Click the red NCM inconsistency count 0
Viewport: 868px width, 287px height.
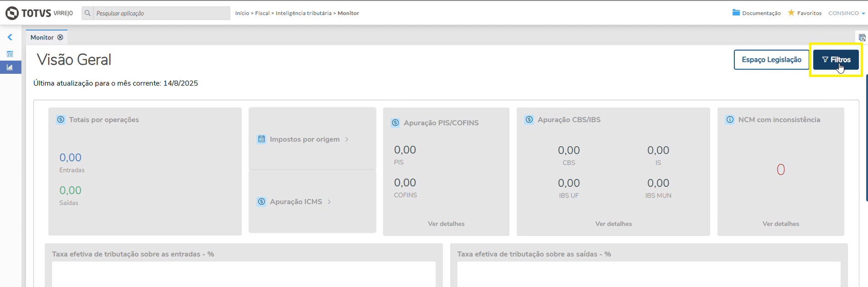click(x=781, y=170)
